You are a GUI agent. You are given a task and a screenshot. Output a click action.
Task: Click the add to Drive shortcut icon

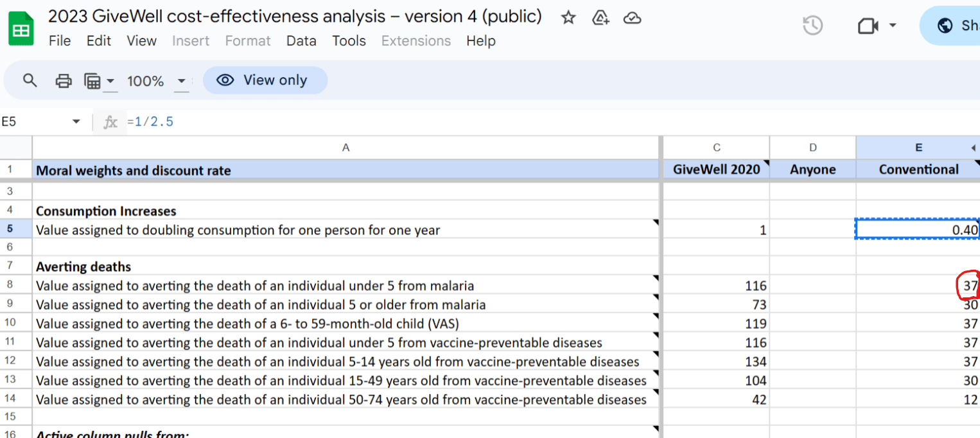coord(600,17)
